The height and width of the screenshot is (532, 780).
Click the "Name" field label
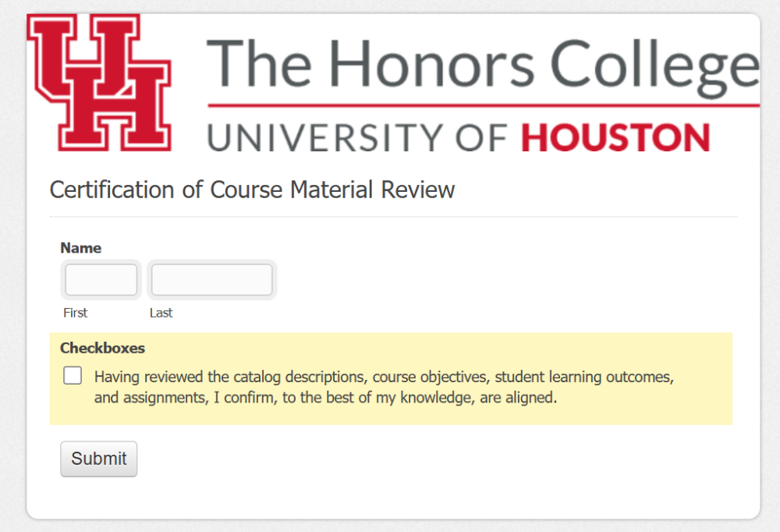80,247
